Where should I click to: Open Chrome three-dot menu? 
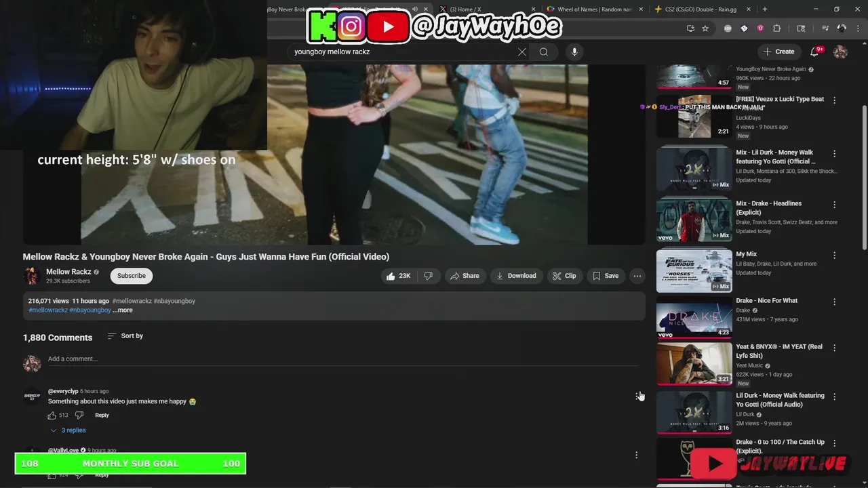[858, 28]
